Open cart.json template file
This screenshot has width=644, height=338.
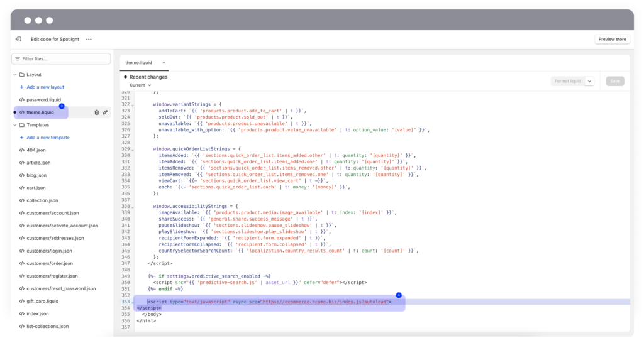click(x=36, y=188)
